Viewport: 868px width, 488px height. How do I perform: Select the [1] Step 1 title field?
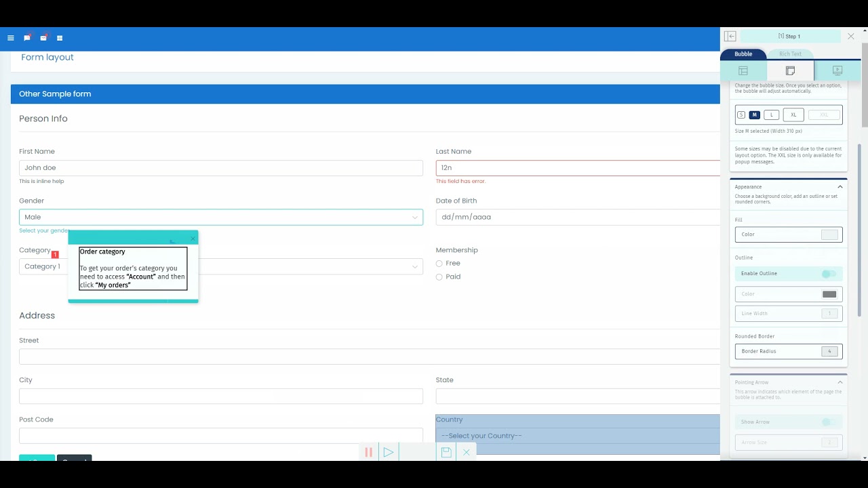click(789, 37)
